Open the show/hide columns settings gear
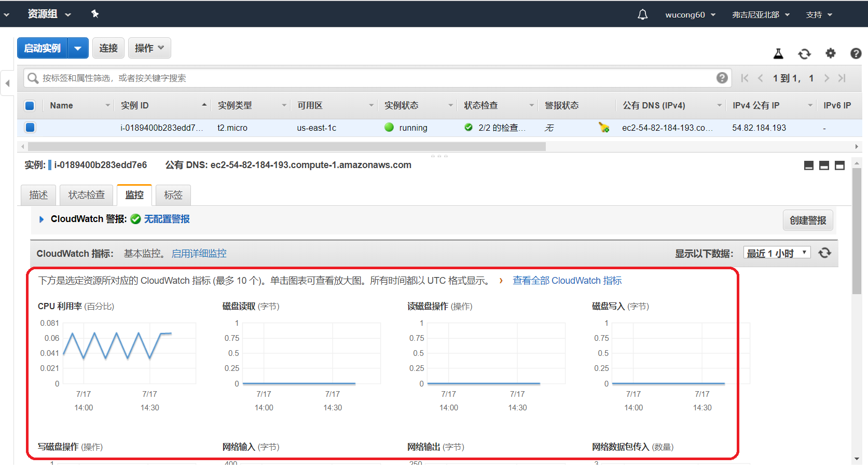Screen dimensions: 868x470 [831, 53]
